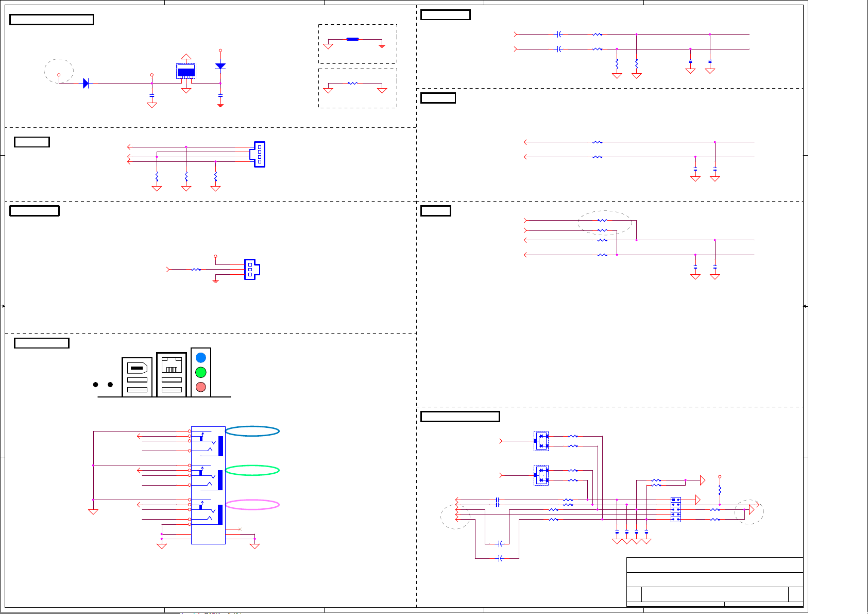Select the FireWire-style port symbol in rear panel

coord(137,368)
